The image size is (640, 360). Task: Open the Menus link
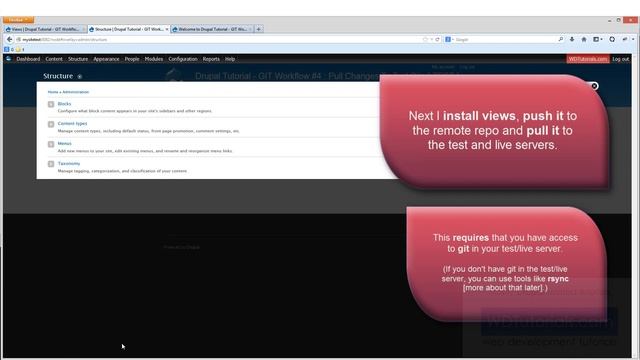(64, 143)
